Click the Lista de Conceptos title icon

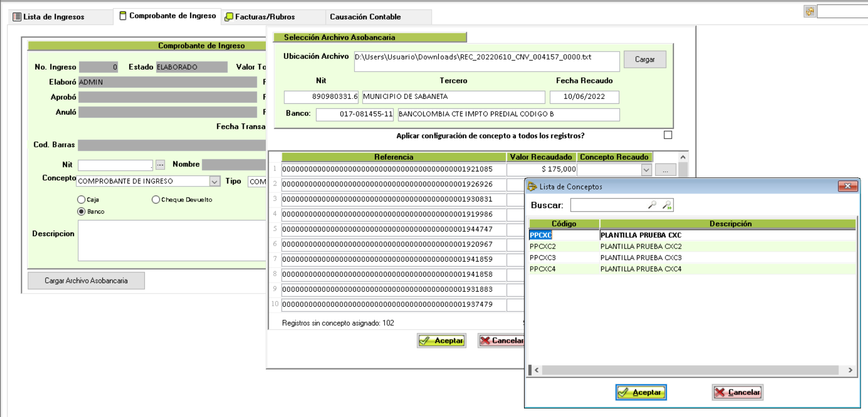tap(532, 187)
